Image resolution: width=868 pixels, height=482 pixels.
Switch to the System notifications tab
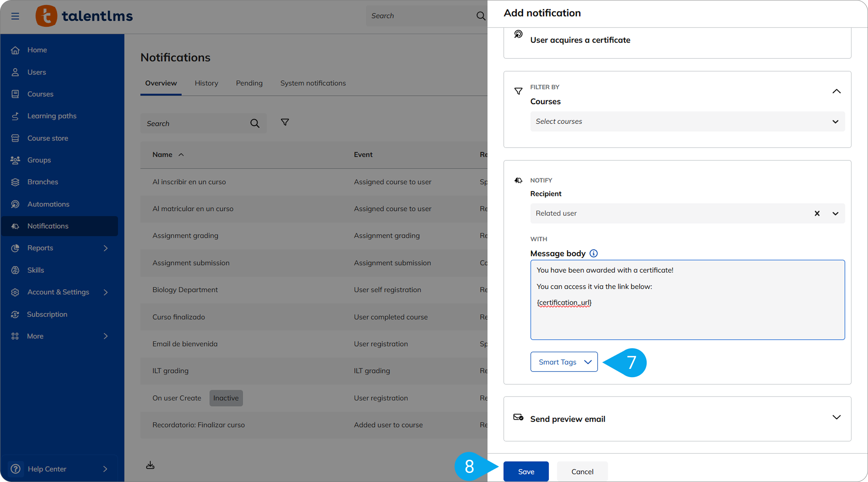[313, 83]
